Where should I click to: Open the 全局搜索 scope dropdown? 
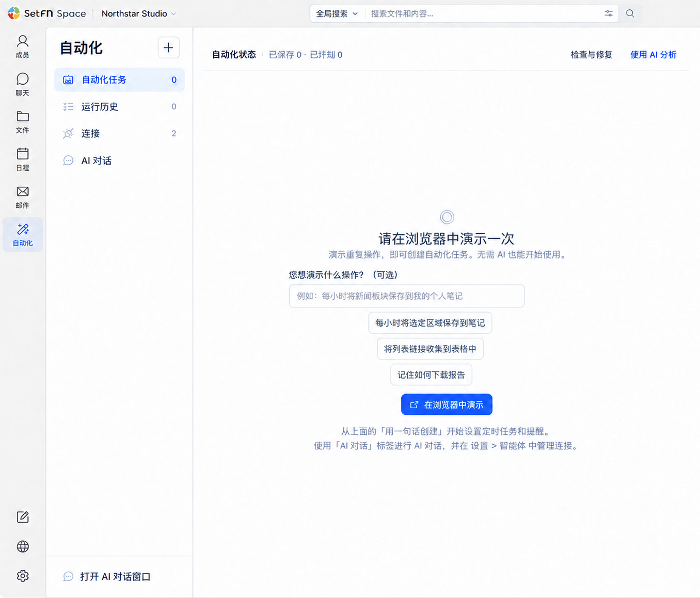click(337, 13)
